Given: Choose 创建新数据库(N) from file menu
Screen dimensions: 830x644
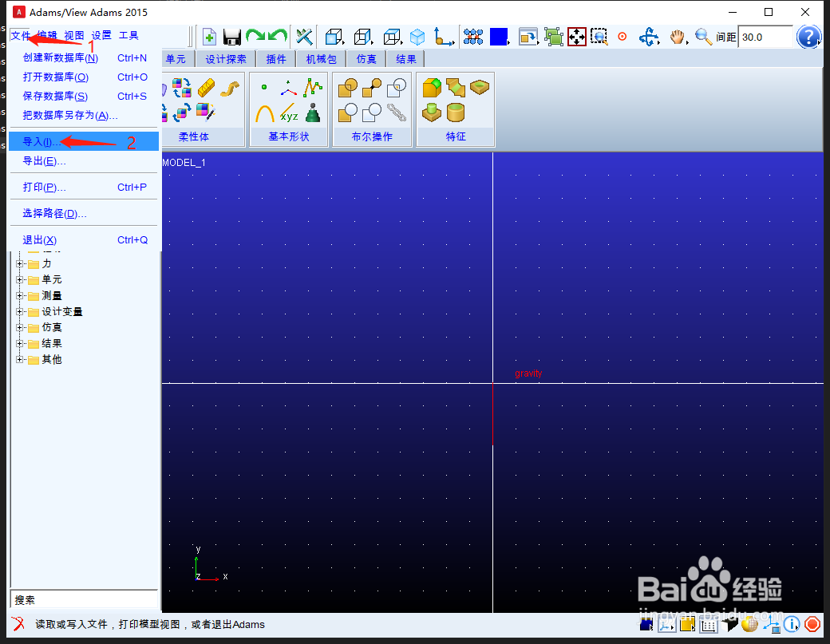Looking at the screenshot, I should coord(84,57).
